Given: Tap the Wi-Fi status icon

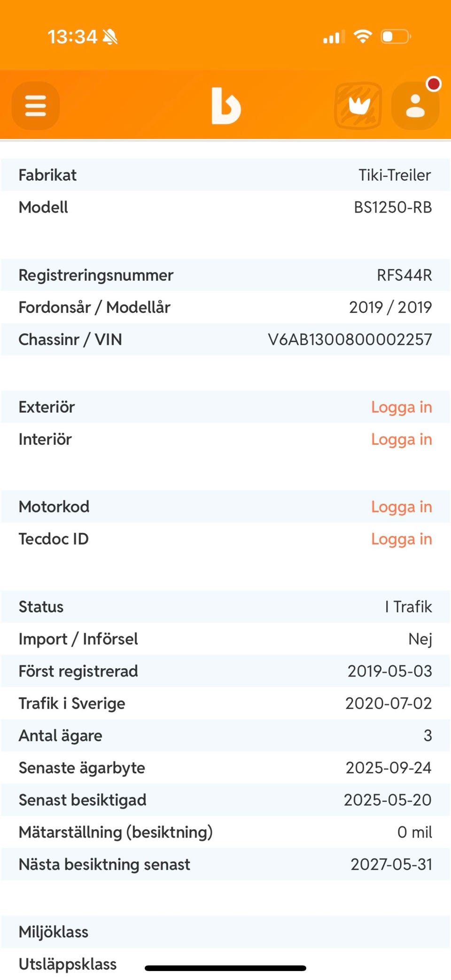Looking at the screenshot, I should [362, 36].
